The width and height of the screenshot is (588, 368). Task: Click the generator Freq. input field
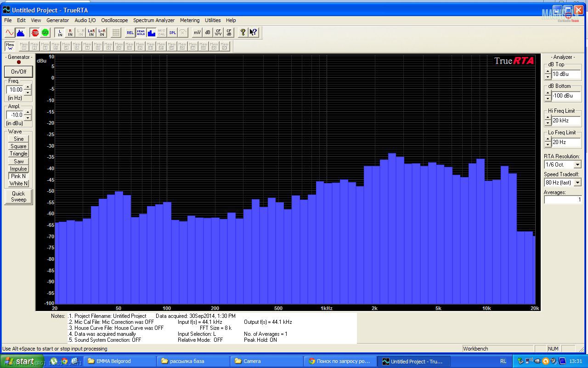pyautogui.click(x=15, y=90)
